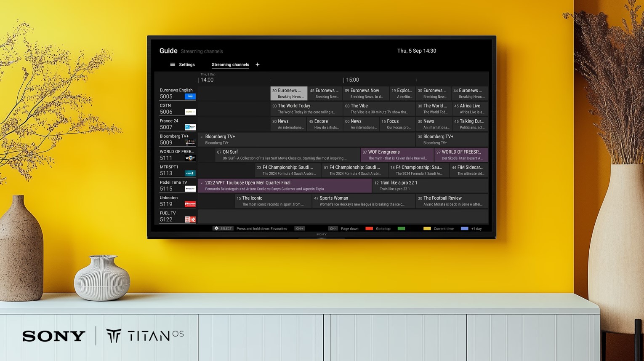The image size is (644, 361).
Task: Select The Iconic programme on Unbeaten
Action: click(x=273, y=201)
